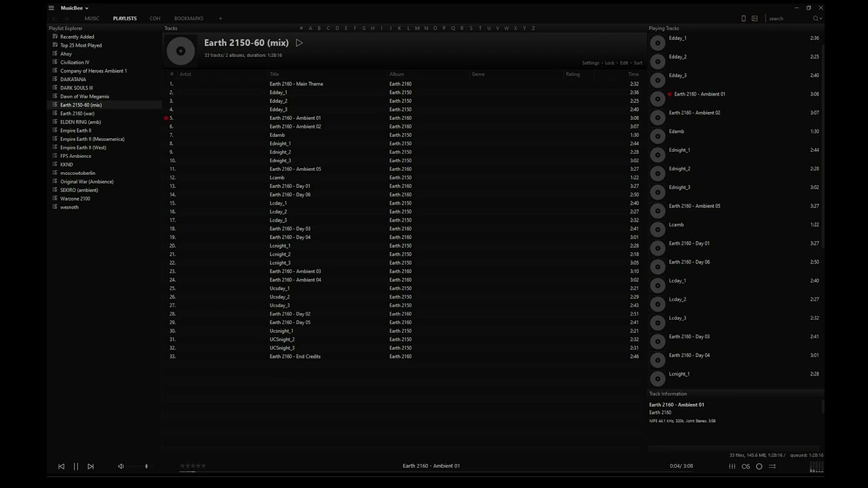Screen dimensions: 868x488
Task: Switch to the MUSIC tab
Action: pos(92,18)
